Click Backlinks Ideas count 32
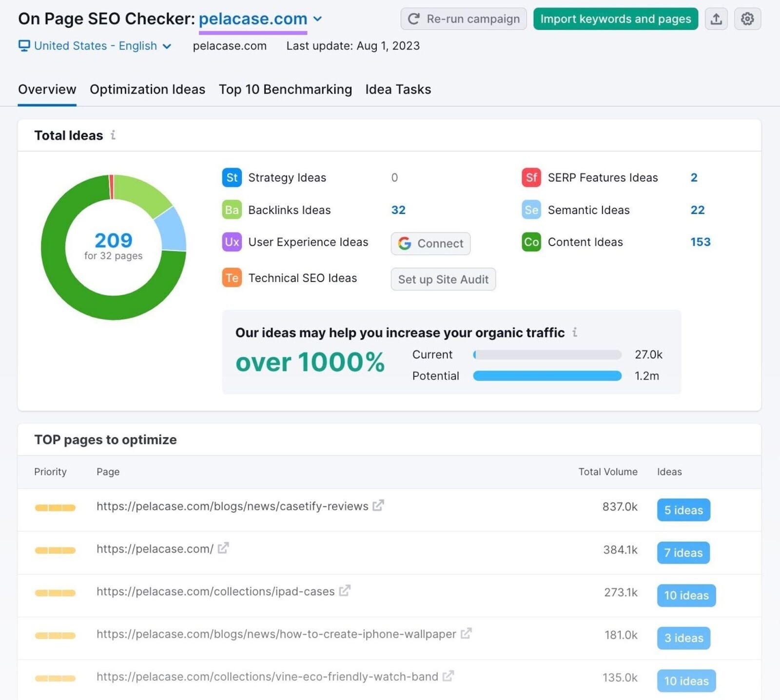 pos(398,210)
